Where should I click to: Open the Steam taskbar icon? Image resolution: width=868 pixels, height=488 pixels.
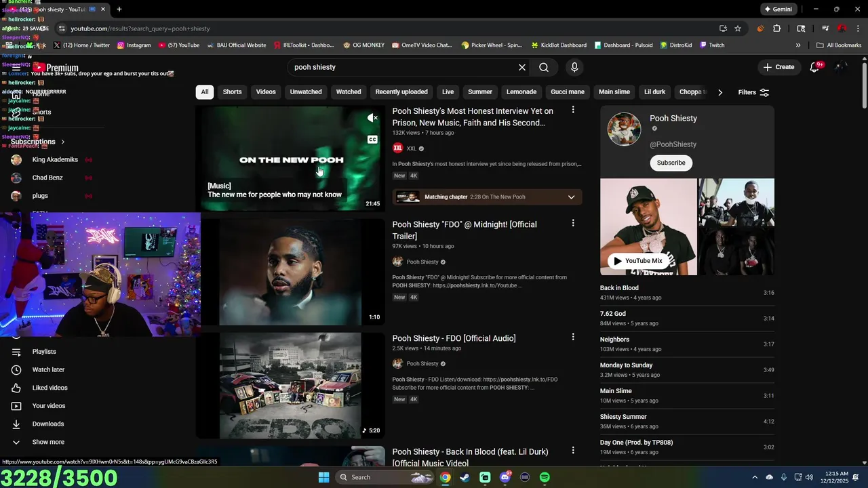(465, 477)
